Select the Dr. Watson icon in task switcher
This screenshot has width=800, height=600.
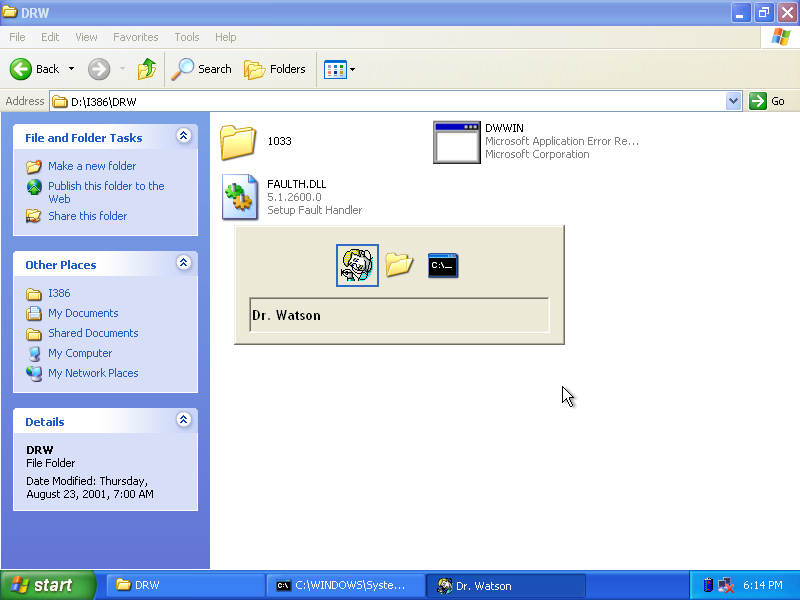click(357, 265)
